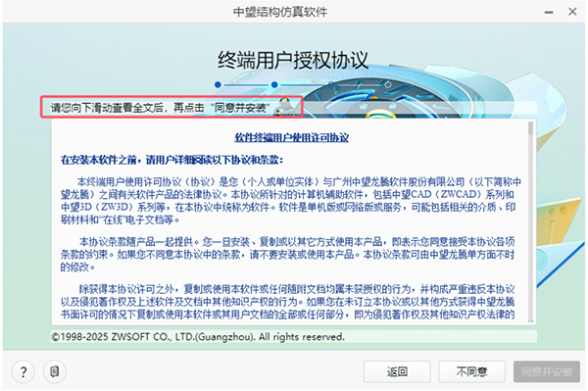Minimize the installer window
This screenshot has width=588, height=391.
coord(549,12)
